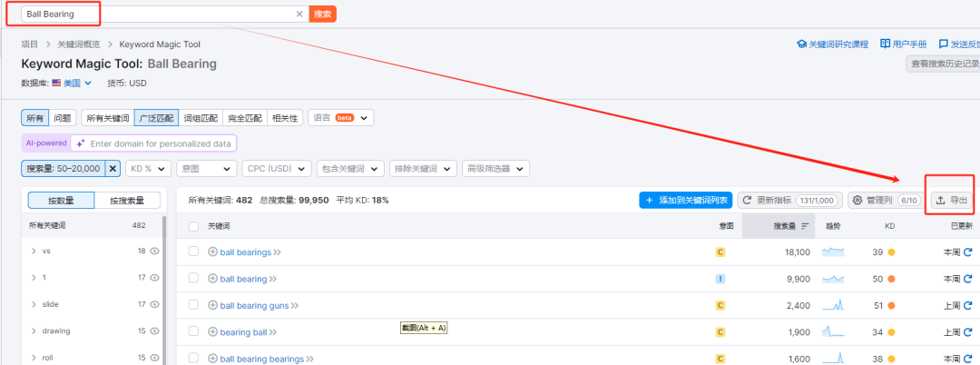Viewport: 980px width, 365px height.
Task: Click the 导出 export button
Action: point(952,200)
